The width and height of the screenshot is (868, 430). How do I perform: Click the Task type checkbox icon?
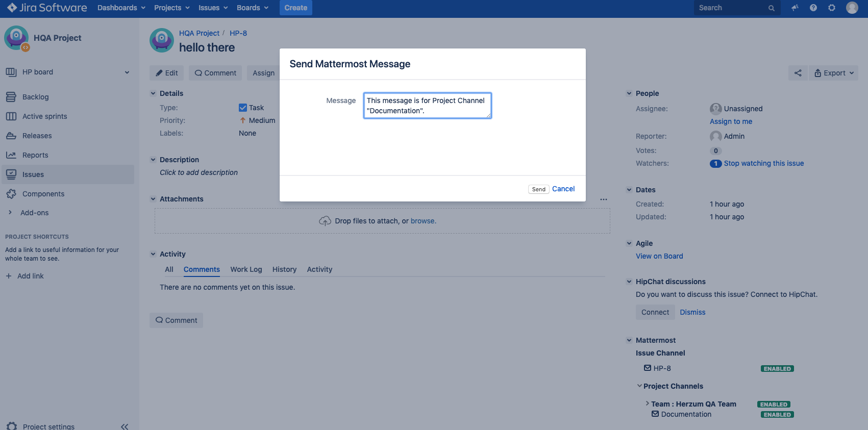[243, 108]
